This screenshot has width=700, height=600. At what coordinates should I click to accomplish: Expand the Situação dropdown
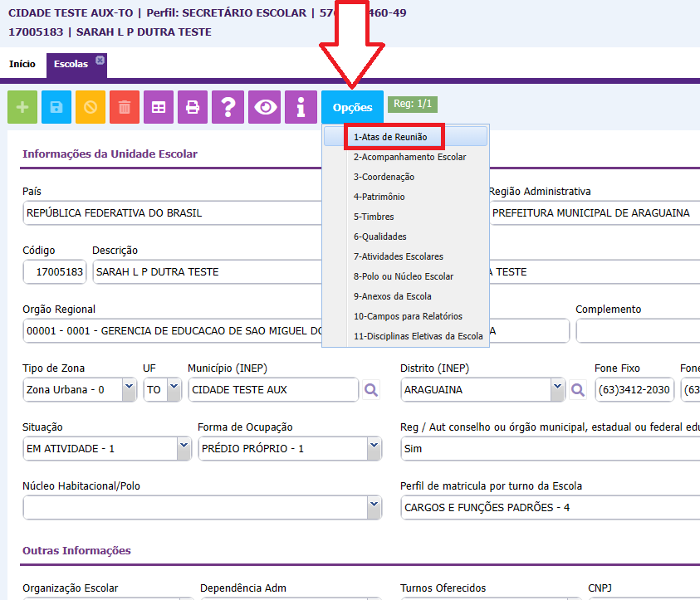pos(184,448)
